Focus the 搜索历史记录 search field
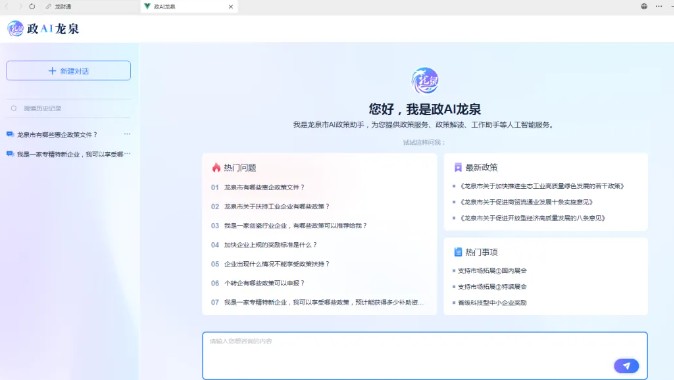674x380 pixels. [x=68, y=108]
